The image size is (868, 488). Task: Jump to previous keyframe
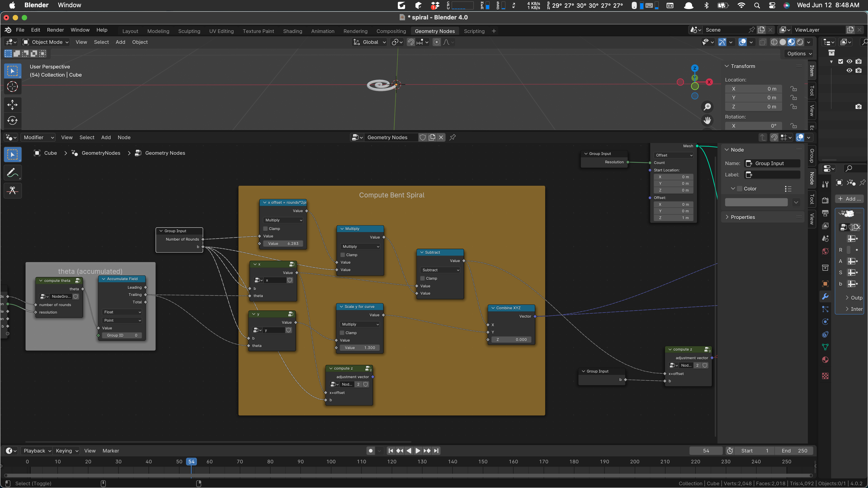point(400,451)
